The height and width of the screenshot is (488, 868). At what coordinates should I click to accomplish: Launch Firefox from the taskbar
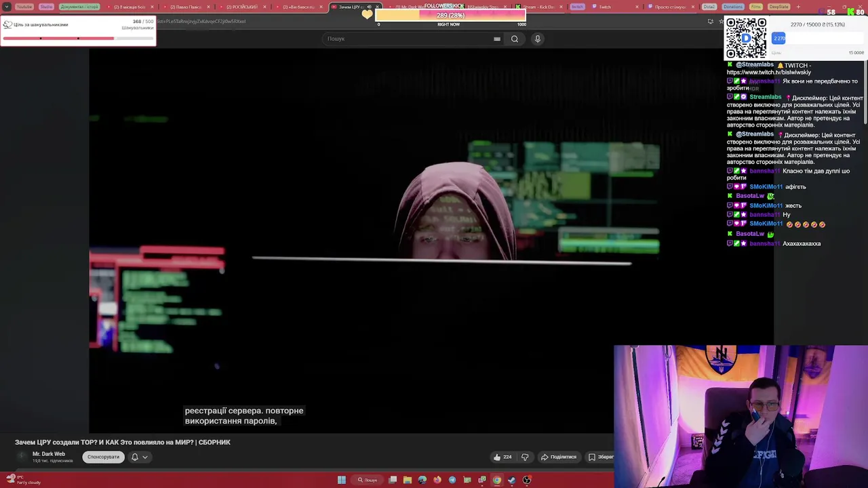click(437, 480)
